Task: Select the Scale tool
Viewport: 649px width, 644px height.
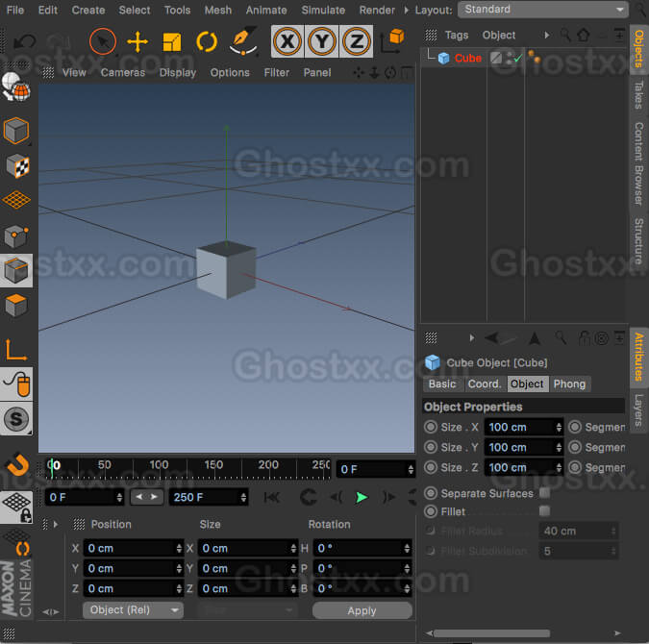Action: (172, 41)
